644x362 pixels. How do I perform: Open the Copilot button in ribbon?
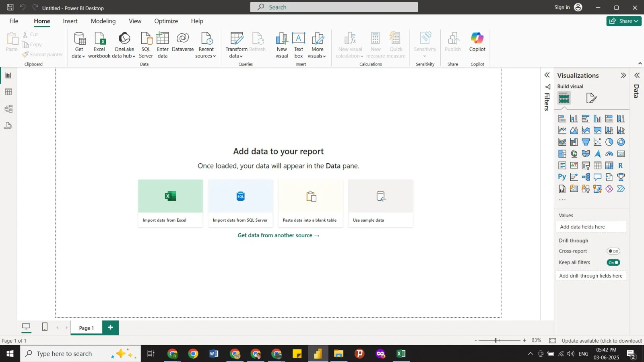(x=477, y=42)
